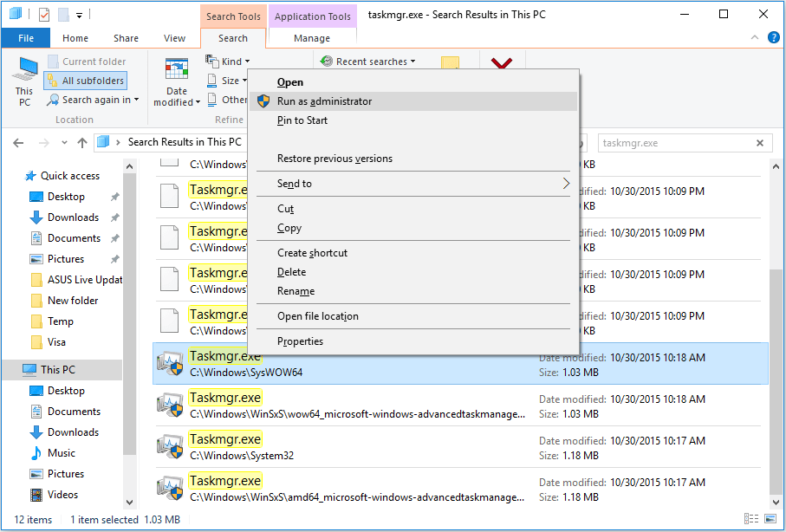Image resolution: width=786 pixels, height=532 pixels.
Task: Click the new folder icon in the title bar
Action: click(63, 15)
